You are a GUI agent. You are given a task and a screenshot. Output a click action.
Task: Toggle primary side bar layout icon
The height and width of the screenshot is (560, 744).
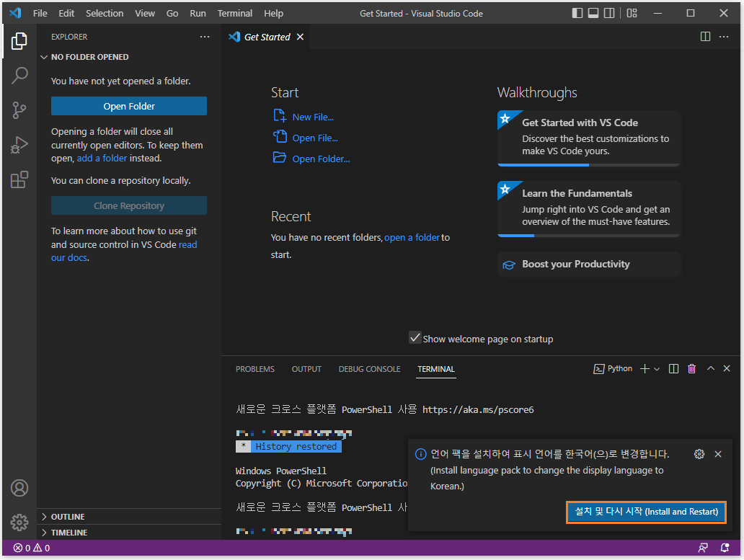[577, 13]
